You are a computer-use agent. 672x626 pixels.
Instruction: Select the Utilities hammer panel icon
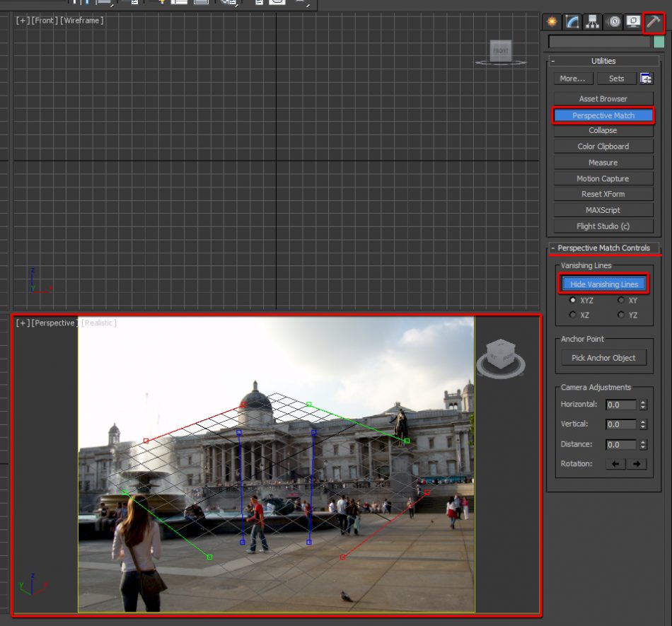(x=654, y=21)
